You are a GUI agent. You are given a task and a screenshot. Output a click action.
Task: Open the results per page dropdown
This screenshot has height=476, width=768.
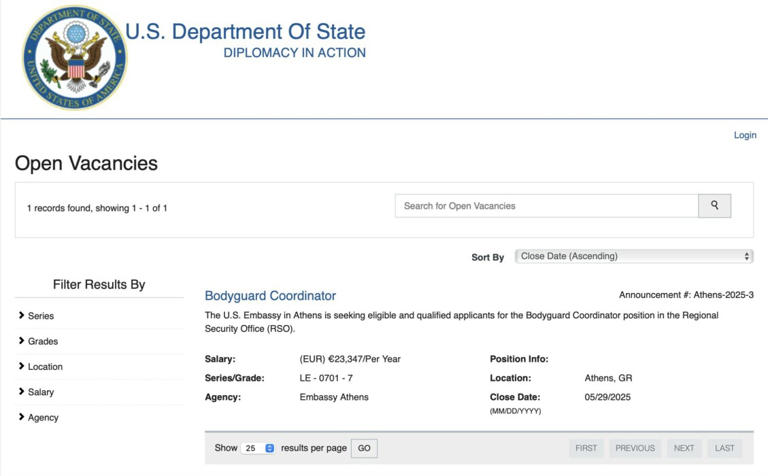coord(258,448)
